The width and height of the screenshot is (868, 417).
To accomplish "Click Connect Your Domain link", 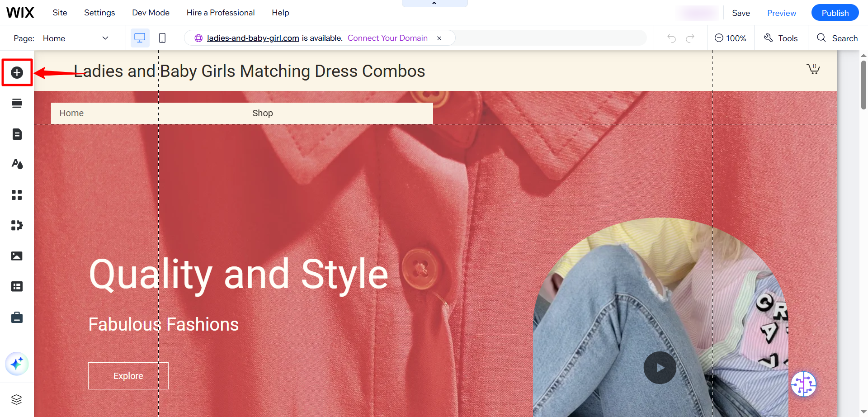I will [x=387, y=38].
